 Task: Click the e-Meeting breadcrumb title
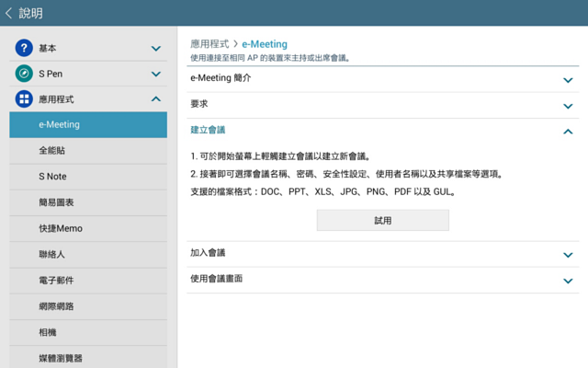(265, 44)
